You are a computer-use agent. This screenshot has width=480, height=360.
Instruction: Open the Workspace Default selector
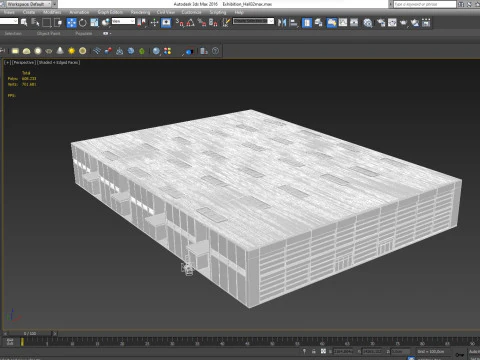29,4
